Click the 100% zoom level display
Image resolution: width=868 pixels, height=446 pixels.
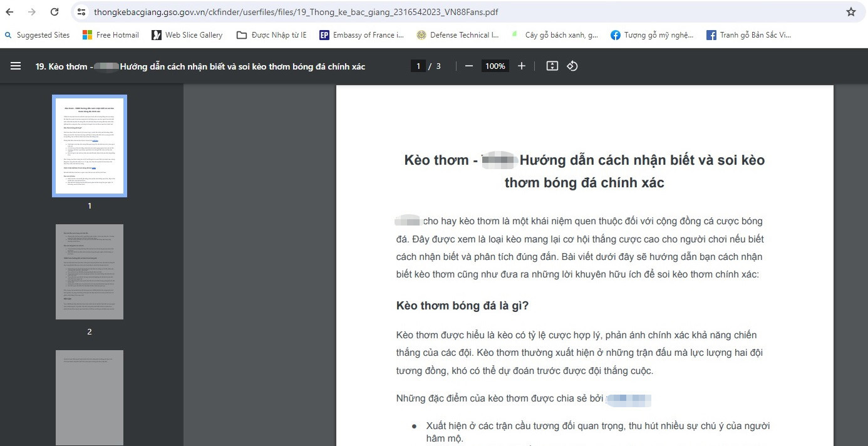(495, 66)
